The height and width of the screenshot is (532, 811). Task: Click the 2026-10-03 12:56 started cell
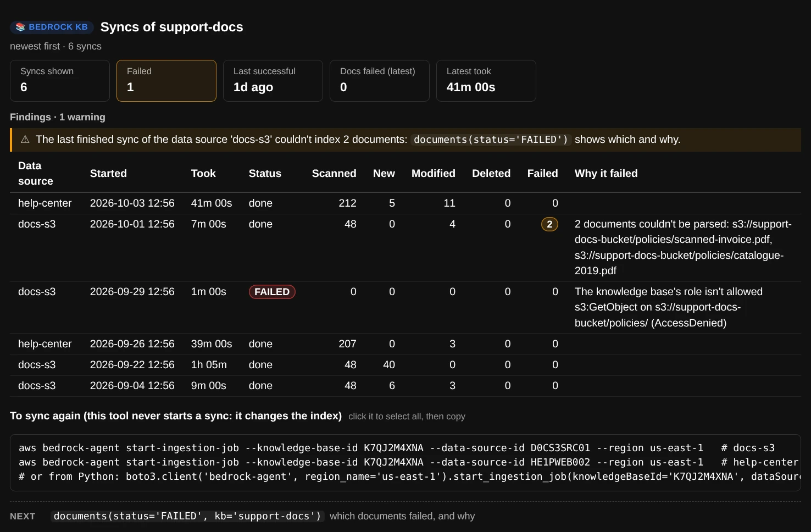[x=132, y=203]
